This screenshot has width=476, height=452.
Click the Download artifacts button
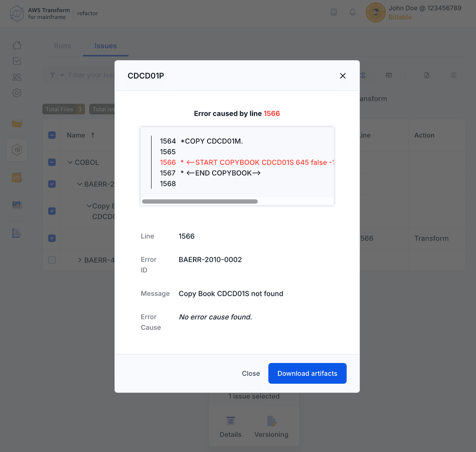point(307,373)
